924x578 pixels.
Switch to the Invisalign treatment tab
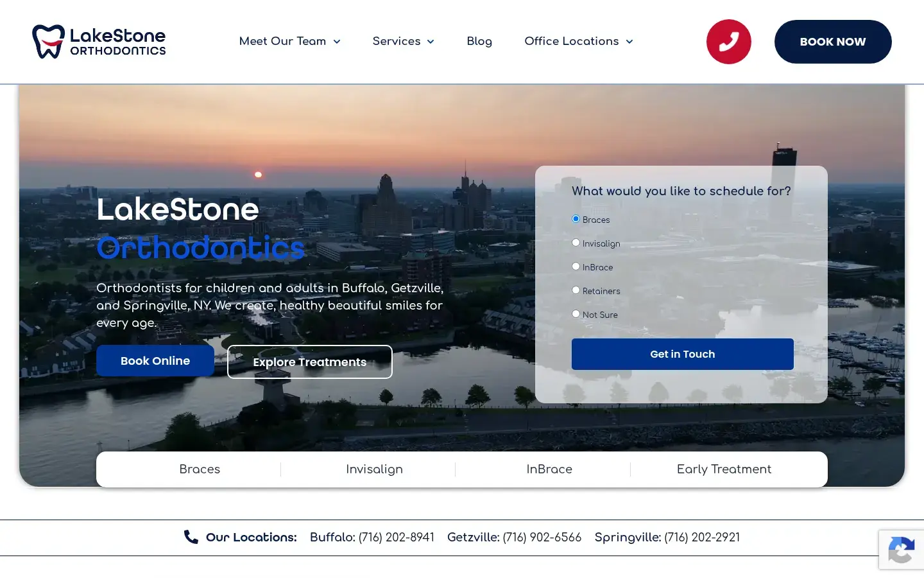click(374, 469)
